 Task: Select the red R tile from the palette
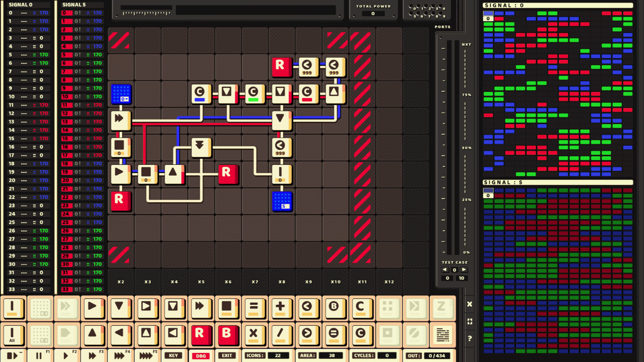click(x=201, y=335)
